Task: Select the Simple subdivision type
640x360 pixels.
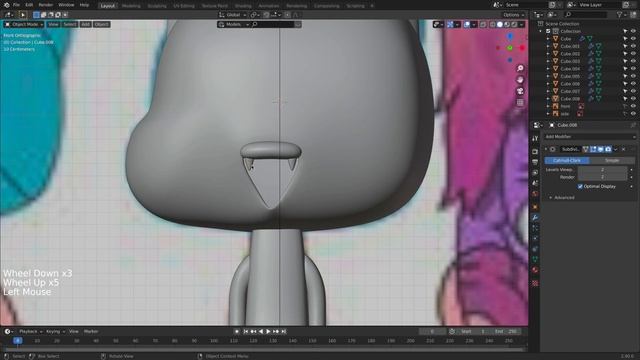Action: pyautogui.click(x=612, y=160)
